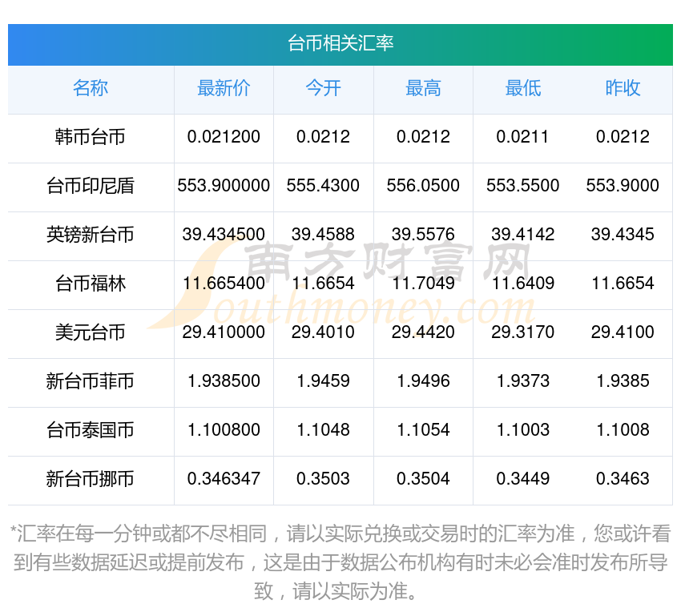Click the exchange rate disclaimer text
This screenshot has width=681, height=616.
point(340,562)
